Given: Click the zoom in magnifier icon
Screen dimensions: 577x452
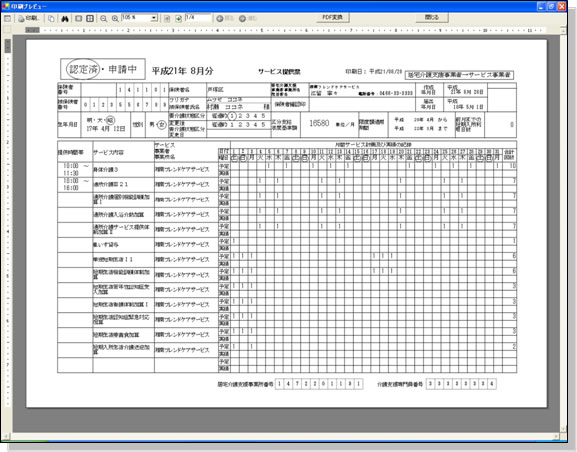Looking at the screenshot, I should point(115,18).
